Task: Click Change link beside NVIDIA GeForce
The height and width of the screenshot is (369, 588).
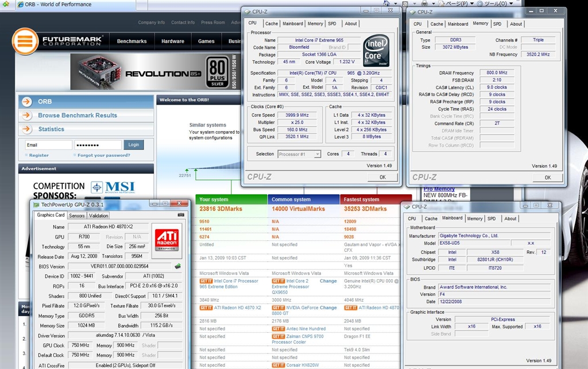Action: (328, 307)
